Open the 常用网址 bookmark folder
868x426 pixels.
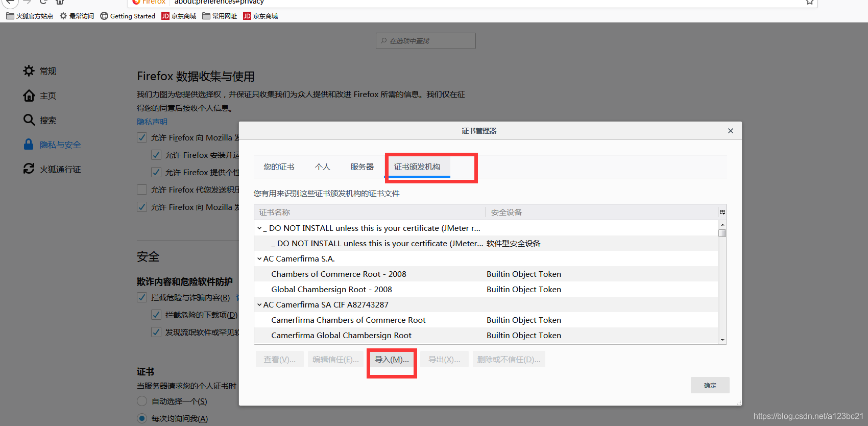pyautogui.click(x=220, y=16)
